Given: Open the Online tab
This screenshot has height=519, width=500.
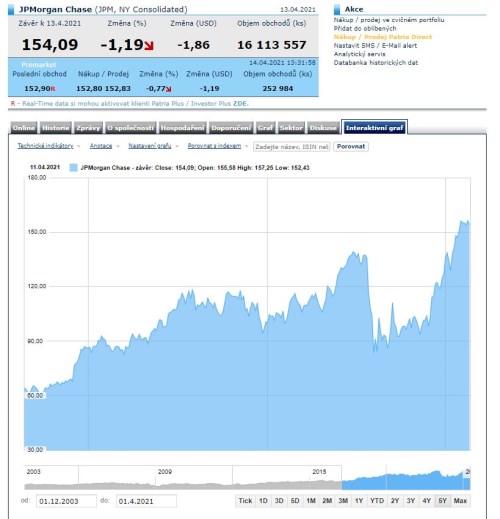Looking at the screenshot, I should pos(24,128).
